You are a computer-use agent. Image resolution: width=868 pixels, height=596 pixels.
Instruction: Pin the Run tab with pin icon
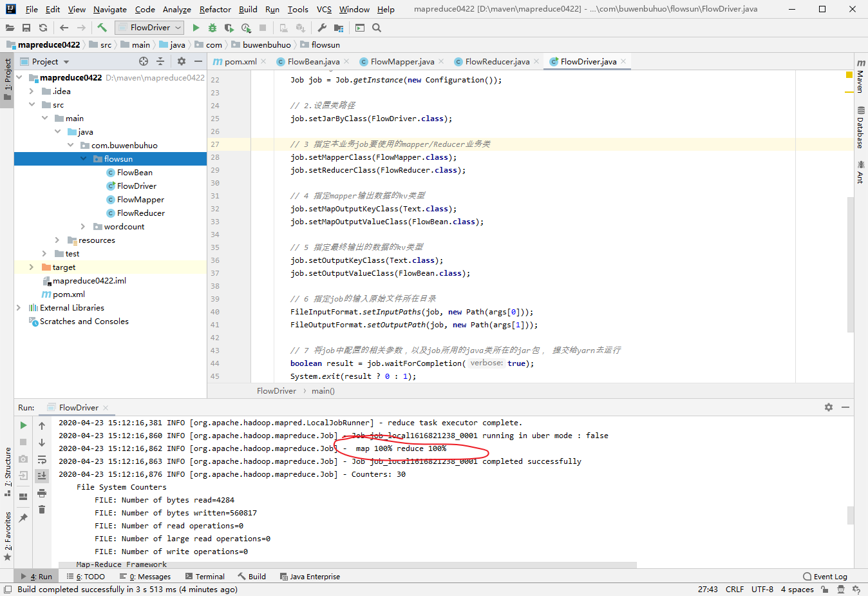pyautogui.click(x=23, y=517)
